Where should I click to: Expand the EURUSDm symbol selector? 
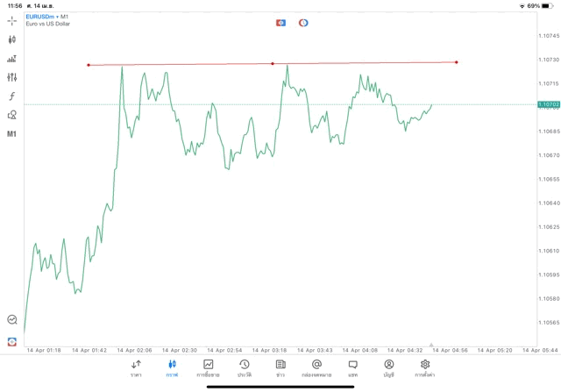click(x=48, y=17)
